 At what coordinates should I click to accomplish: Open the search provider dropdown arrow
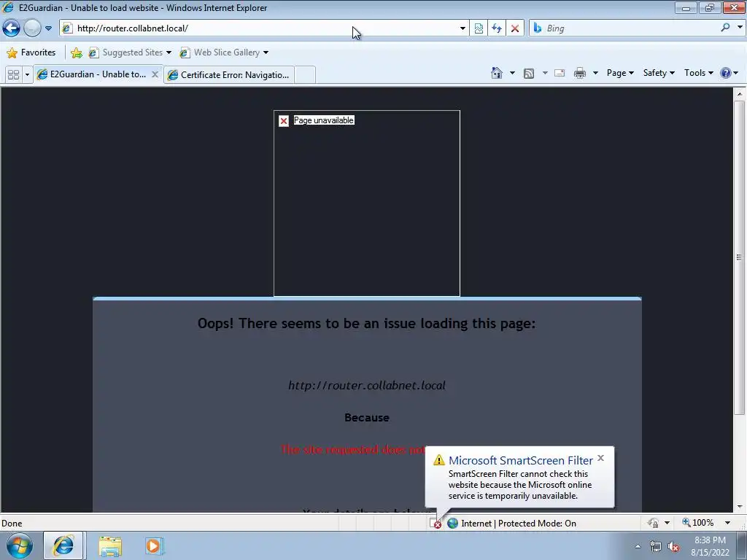point(740,28)
